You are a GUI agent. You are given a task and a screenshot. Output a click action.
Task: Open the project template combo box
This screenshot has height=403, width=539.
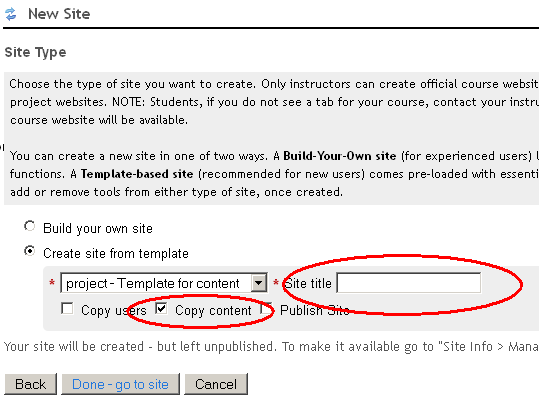coord(164,283)
